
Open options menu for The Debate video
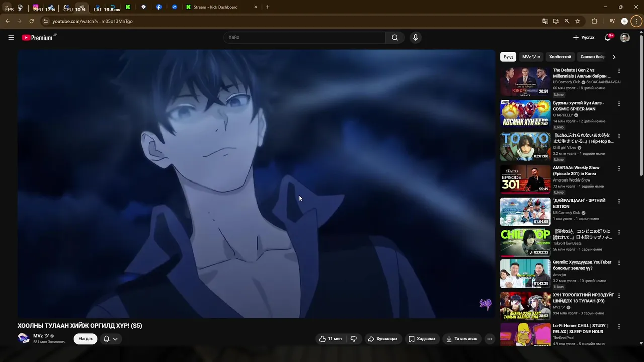coord(619,71)
